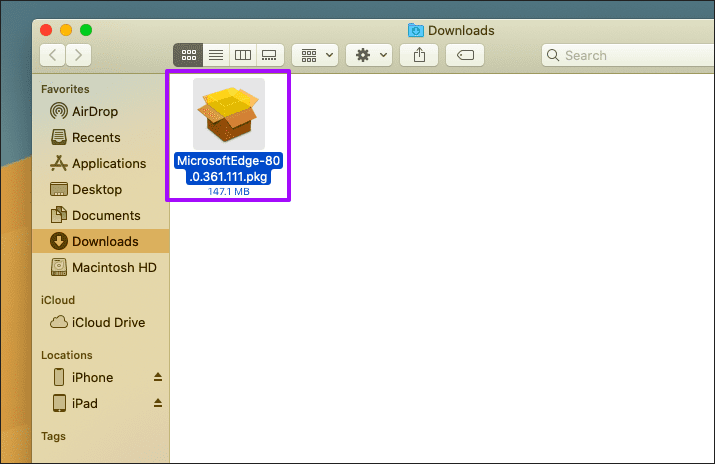
Task: Click the iCloud section header
Action: click(58, 300)
